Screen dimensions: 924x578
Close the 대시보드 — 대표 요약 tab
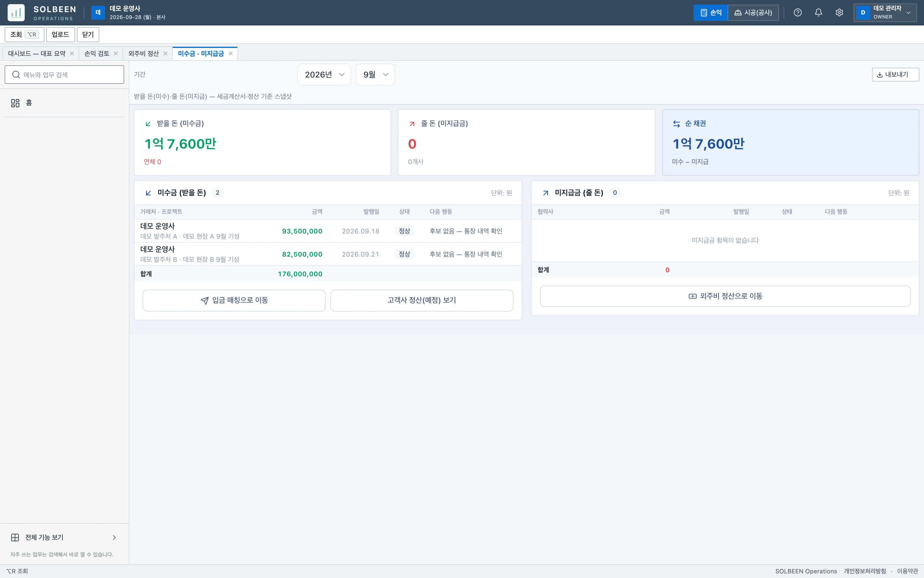pos(72,53)
